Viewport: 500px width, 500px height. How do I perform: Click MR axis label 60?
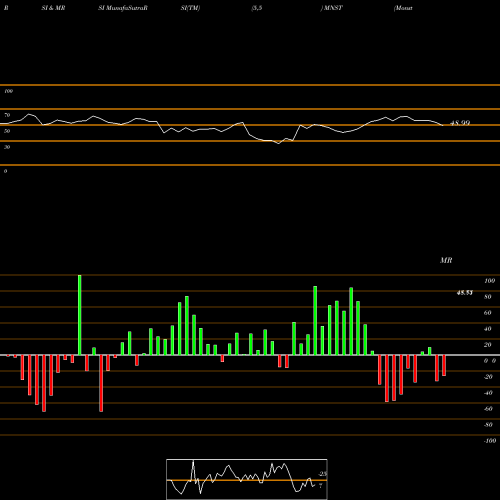coord(488,313)
